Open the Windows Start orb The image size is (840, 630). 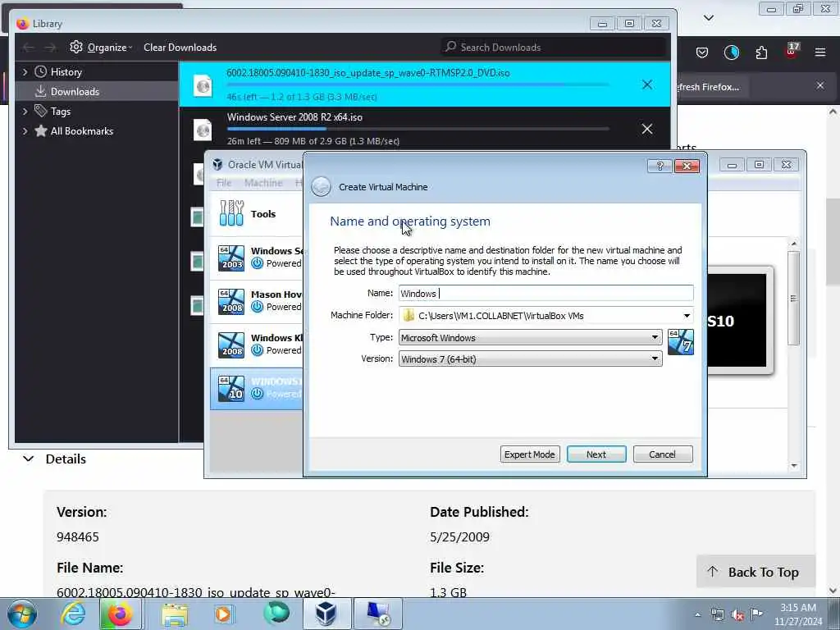point(22,614)
